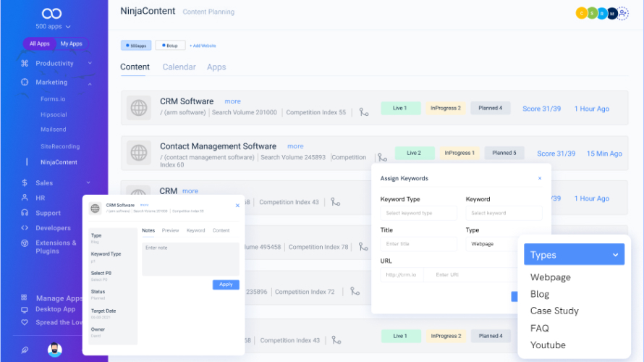Switch to My Apps toggle

pyautogui.click(x=71, y=43)
